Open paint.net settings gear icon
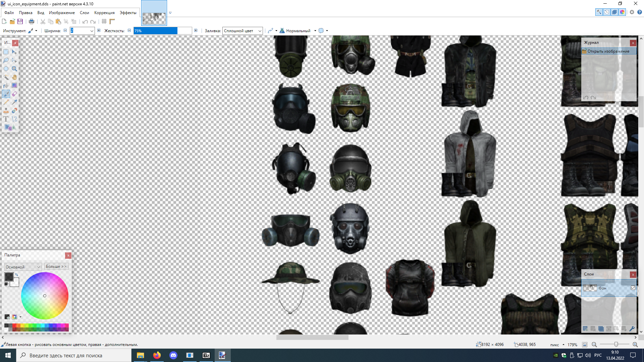This screenshot has width=644, height=362. coord(632,12)
